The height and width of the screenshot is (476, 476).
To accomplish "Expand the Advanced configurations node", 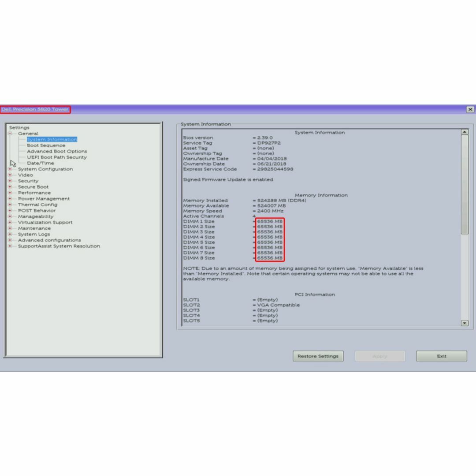I will [10, 240].
